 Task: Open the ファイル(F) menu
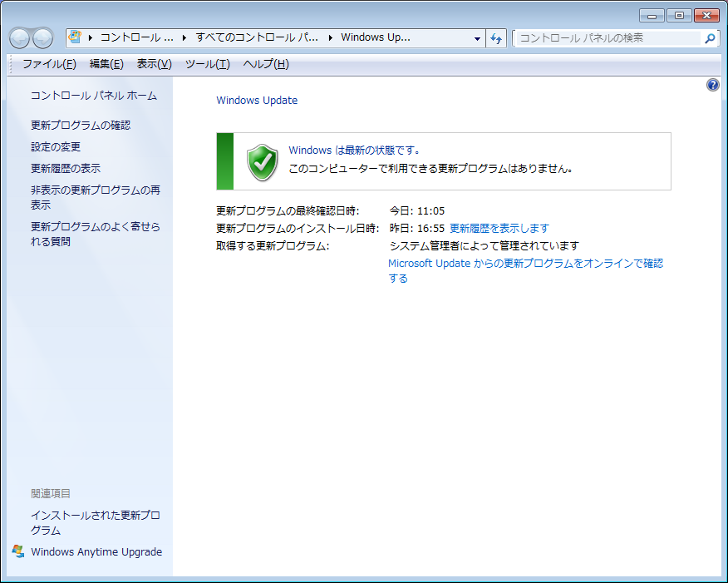point(49,64)
